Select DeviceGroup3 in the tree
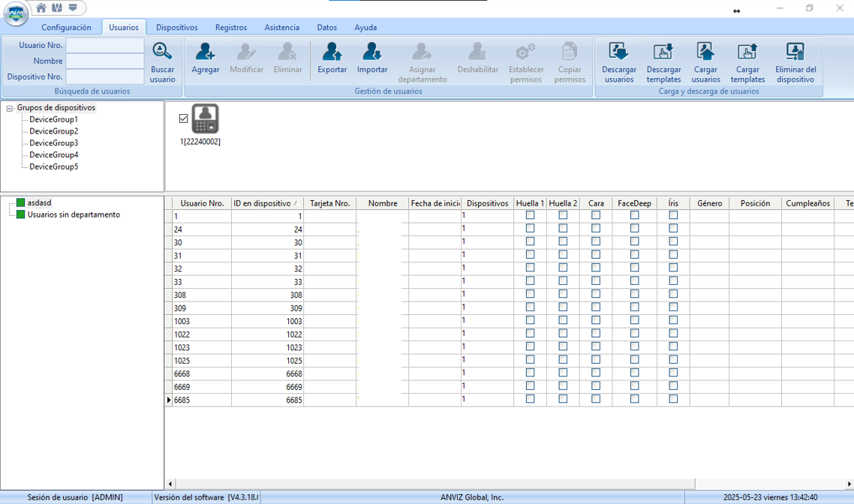The width and height of the screenshot is (854, 504). tap(53, 143)
